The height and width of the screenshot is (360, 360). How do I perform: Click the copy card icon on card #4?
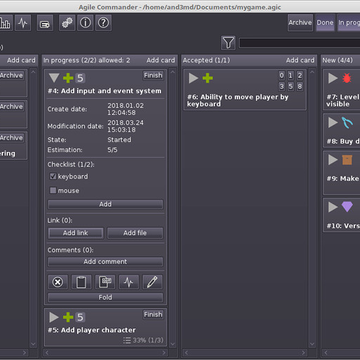click(x=105, y=283)
